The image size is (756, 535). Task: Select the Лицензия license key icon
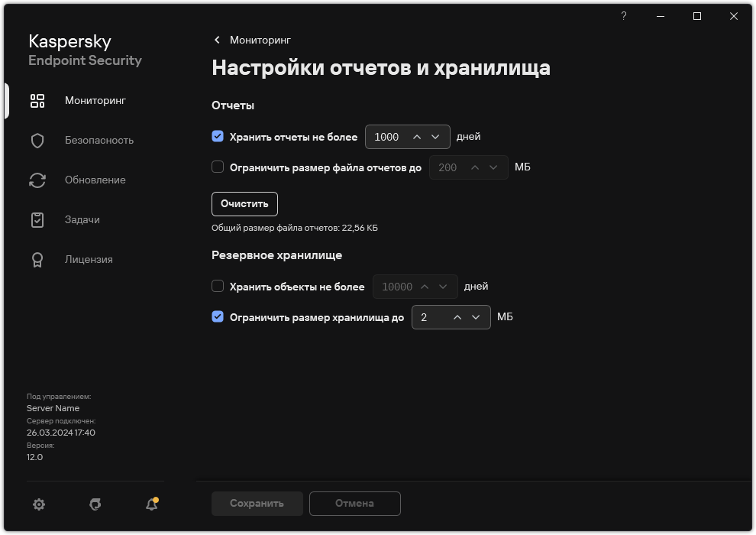(x=37, y=259)
